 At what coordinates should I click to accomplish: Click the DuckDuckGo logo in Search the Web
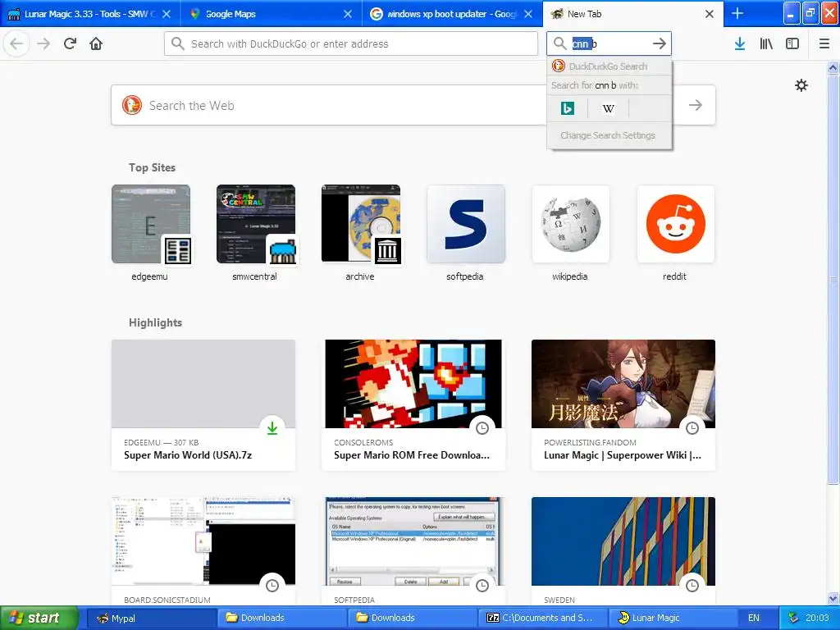point(132,105)
